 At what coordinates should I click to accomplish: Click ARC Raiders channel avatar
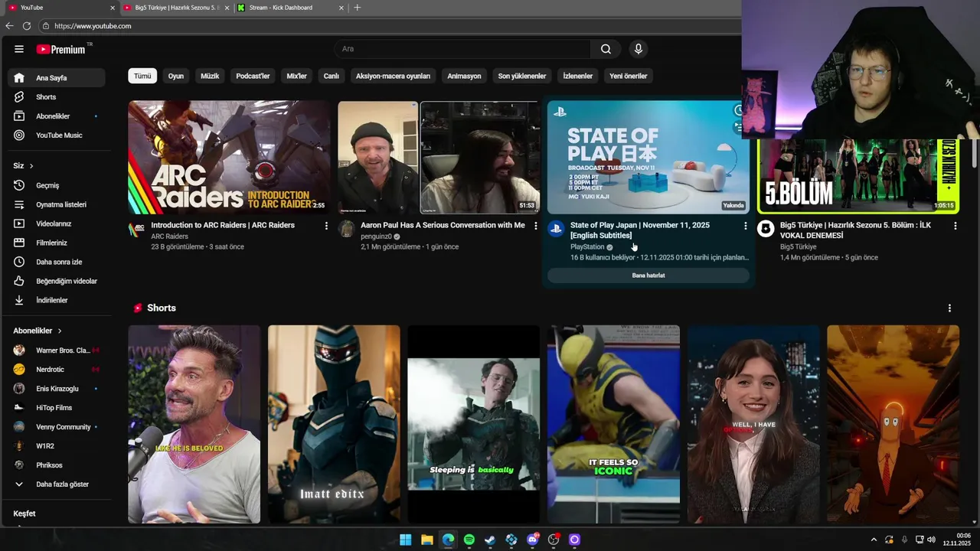click(x=137, y=228)
